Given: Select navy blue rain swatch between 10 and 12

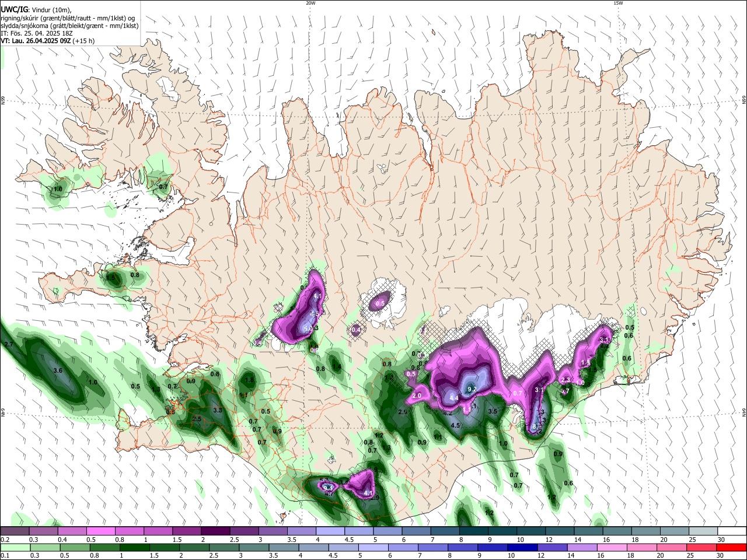Looking at the screenshot, I should click(521, 547).
